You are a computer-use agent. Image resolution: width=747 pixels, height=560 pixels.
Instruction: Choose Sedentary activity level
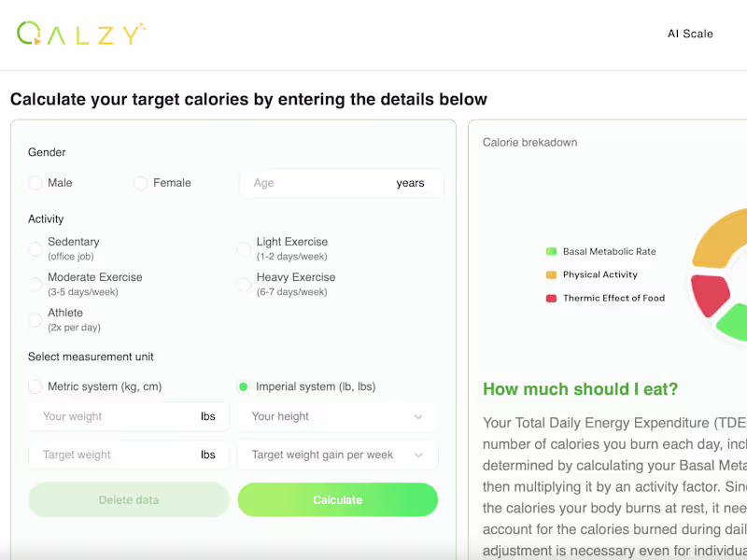(x=35, y=248)
